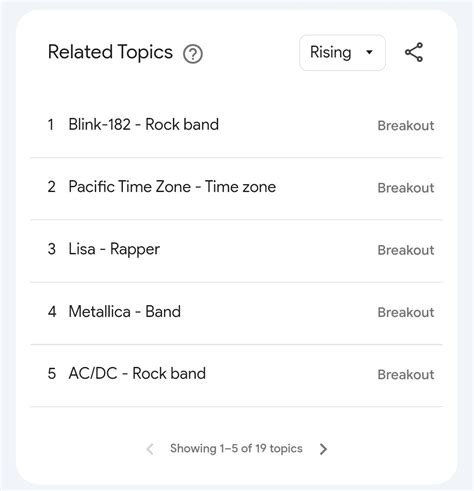Image resolution: width=474 pixels, height=491 pixels.
Task: Click rank number 5 beside AC/DC
Action: (52, 374)
